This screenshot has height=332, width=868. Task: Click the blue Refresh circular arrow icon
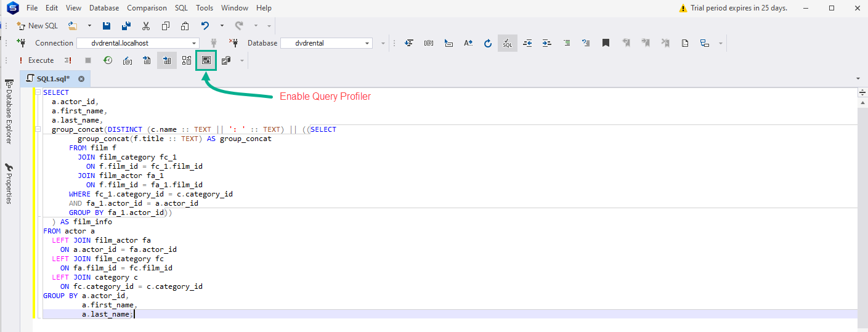point(488,43)
